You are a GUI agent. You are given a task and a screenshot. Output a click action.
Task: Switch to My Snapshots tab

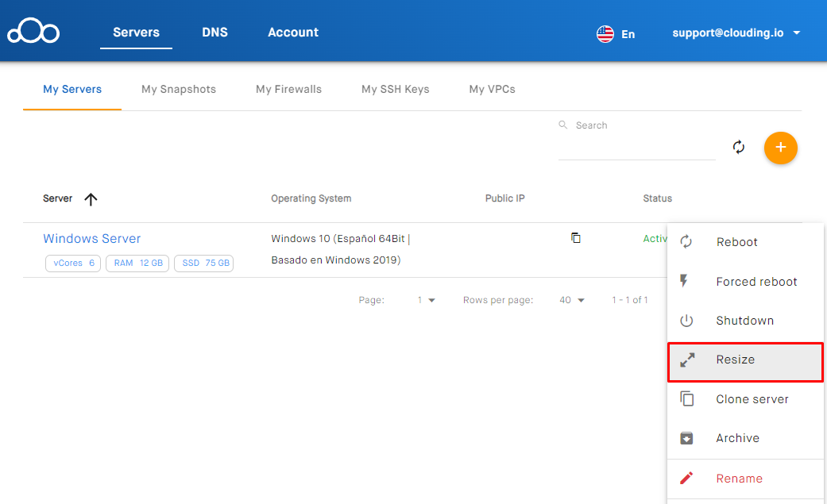(x=179, y=89)
